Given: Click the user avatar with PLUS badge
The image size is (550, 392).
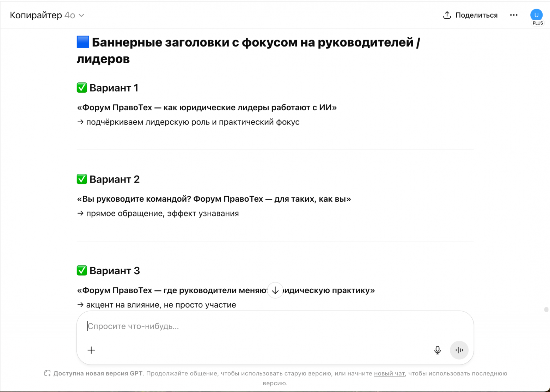Looking at the screenshot, I should (537, 15).
